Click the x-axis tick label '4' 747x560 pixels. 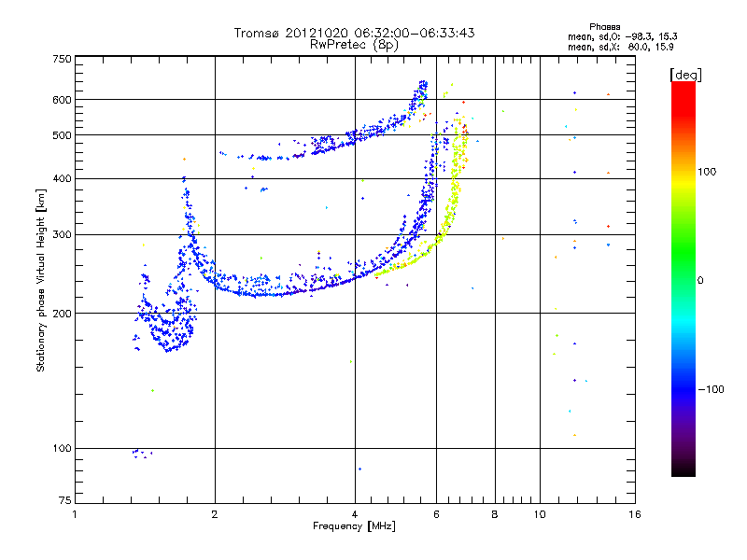point(355,514)
